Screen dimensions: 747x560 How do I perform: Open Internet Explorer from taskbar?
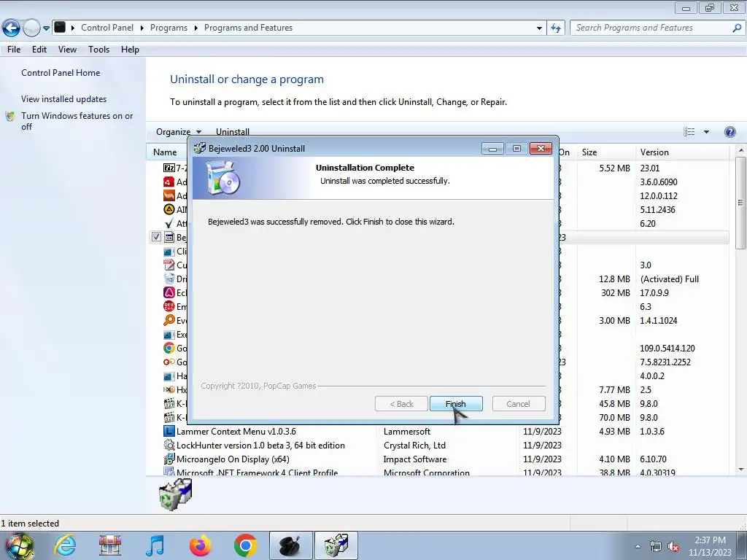point(65,545)
